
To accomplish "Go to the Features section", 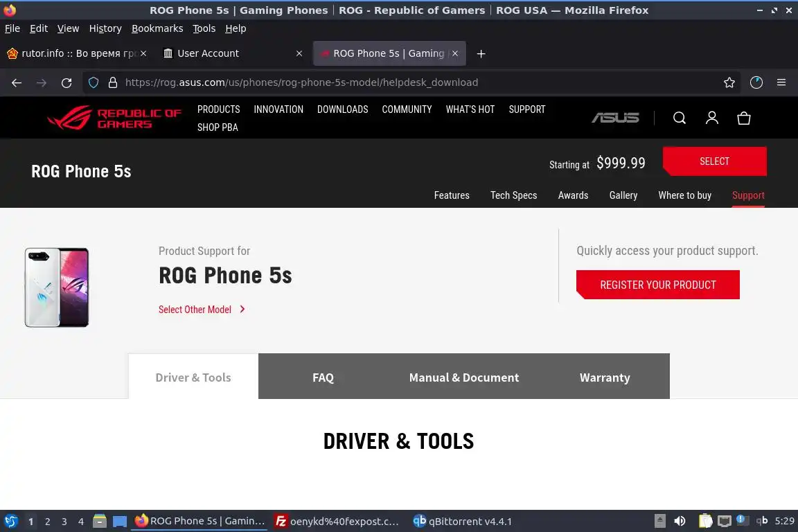I will (x=452, y=195).
